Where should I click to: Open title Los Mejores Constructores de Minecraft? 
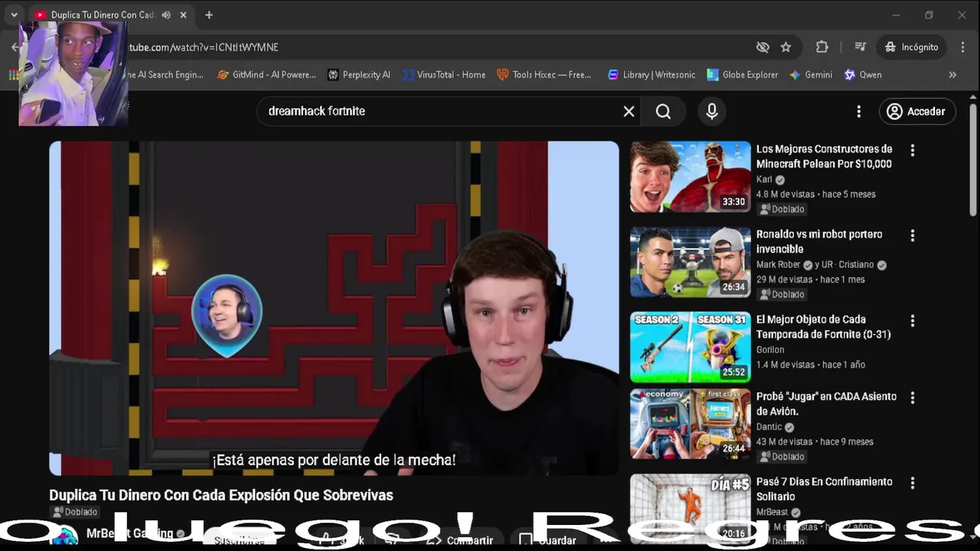tap(824, 156)
